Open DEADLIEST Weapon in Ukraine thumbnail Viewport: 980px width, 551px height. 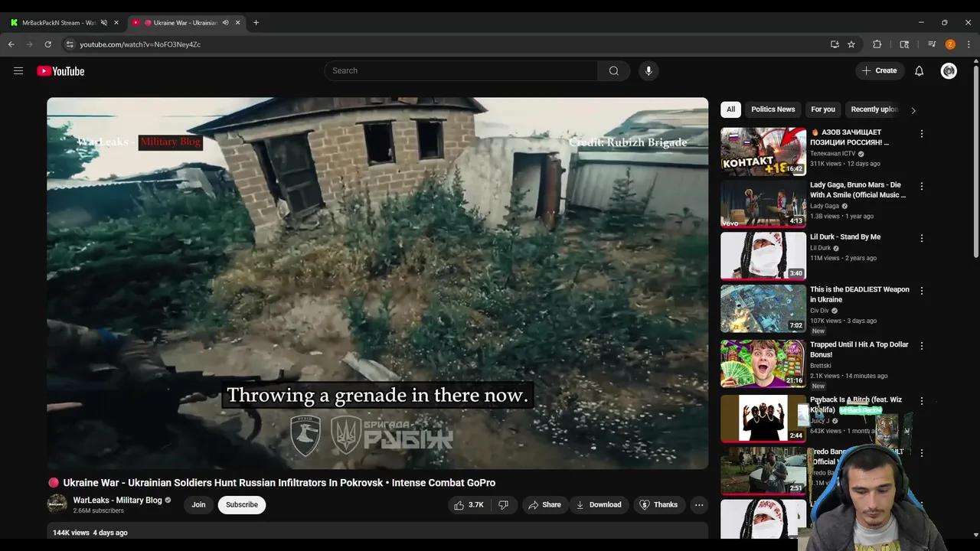[763, 308]
